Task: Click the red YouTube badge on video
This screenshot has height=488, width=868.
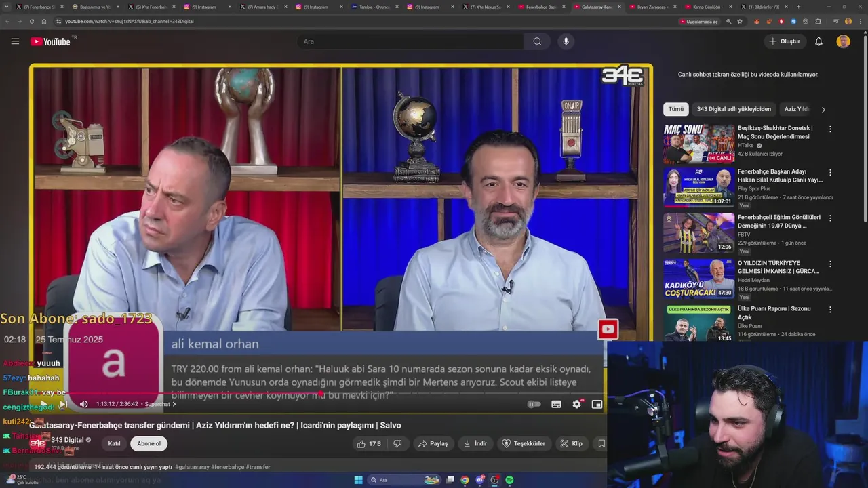Action: [608, 329]
